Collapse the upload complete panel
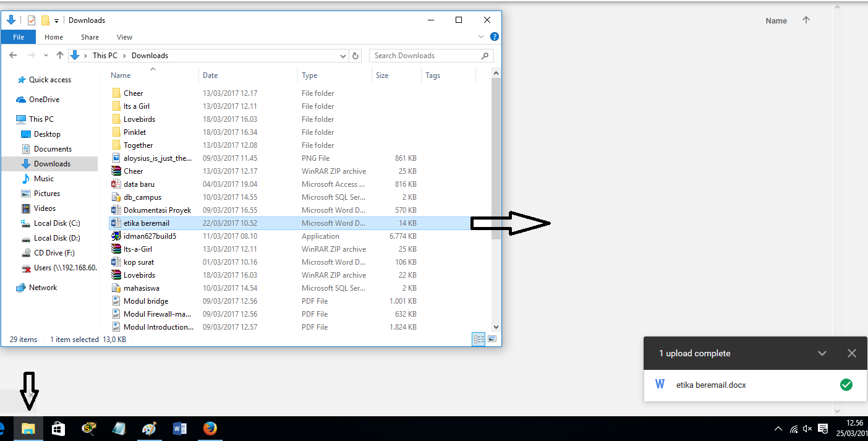This screenshot has height=441, width=868. pos(822,354)
